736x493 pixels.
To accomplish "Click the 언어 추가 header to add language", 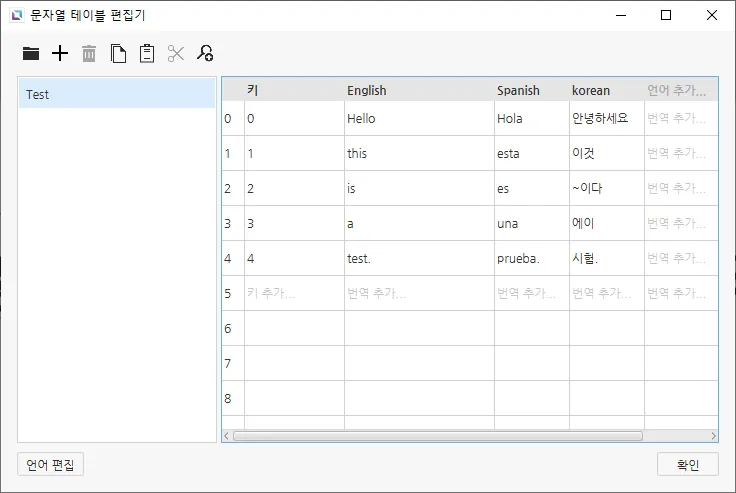I will [x=677, y=90].
